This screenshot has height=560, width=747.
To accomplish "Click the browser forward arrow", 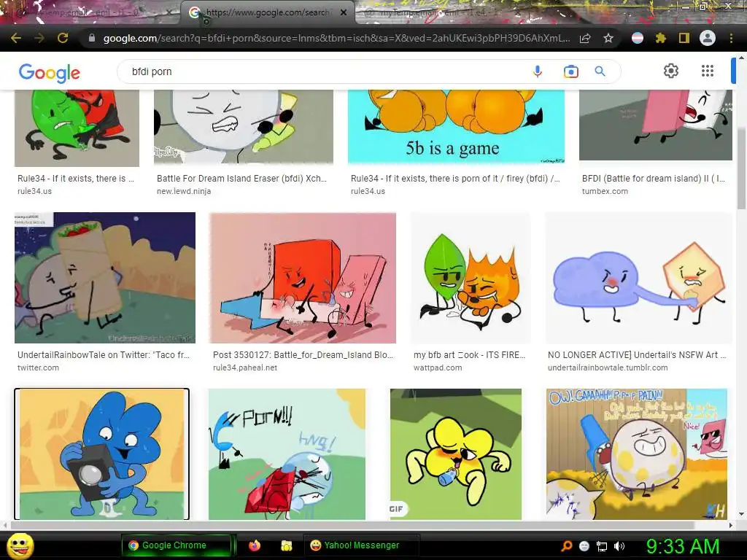I will pyautogui.click(x=39, y=38).
